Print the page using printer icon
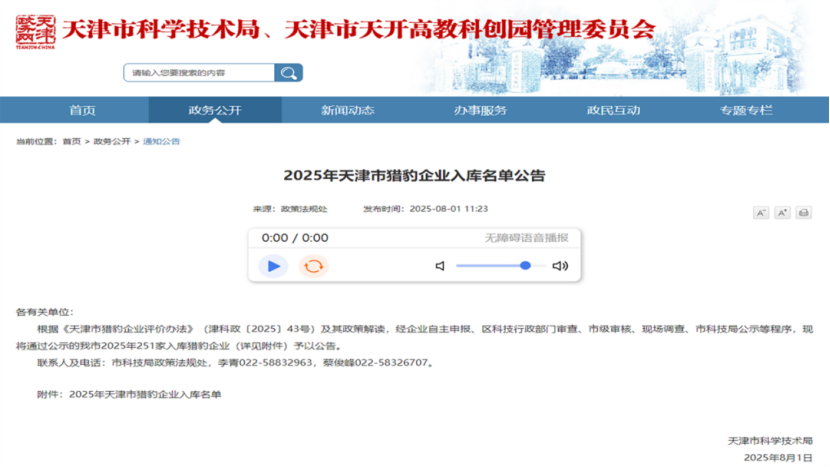830x467 pixels. [x=803, y=213]
